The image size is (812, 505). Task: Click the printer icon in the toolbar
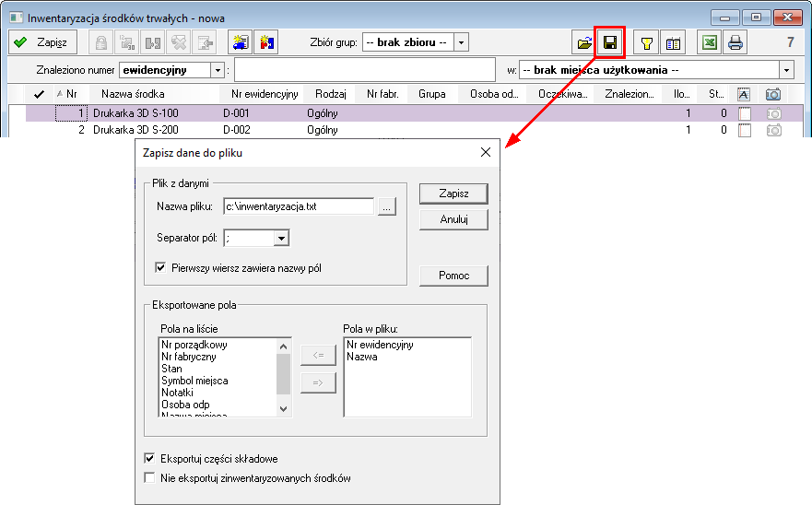click(x=735, y=42)
